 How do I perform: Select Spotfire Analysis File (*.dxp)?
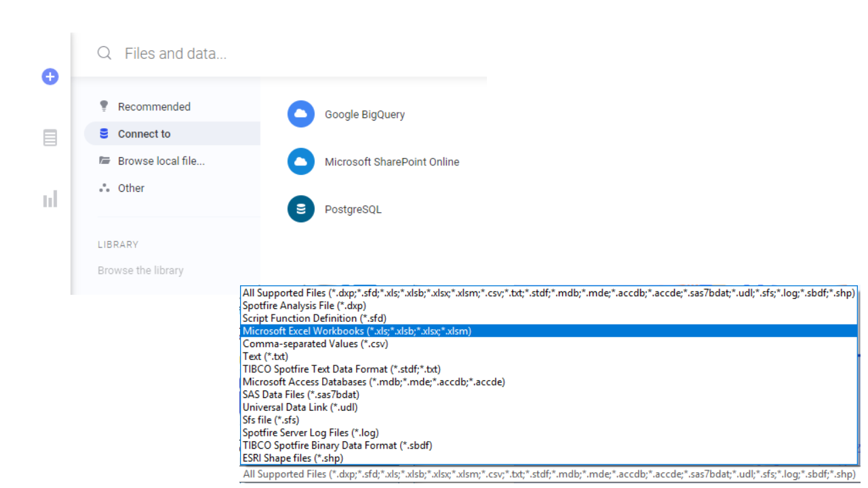pyautogui.click(x=549, y=306)
